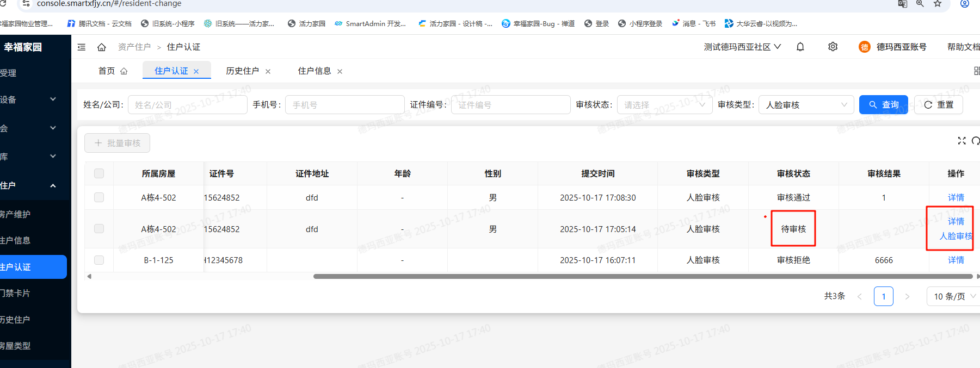The image size is (980, 368).
Task: Open browser profile icon
Action: [965, 4]
